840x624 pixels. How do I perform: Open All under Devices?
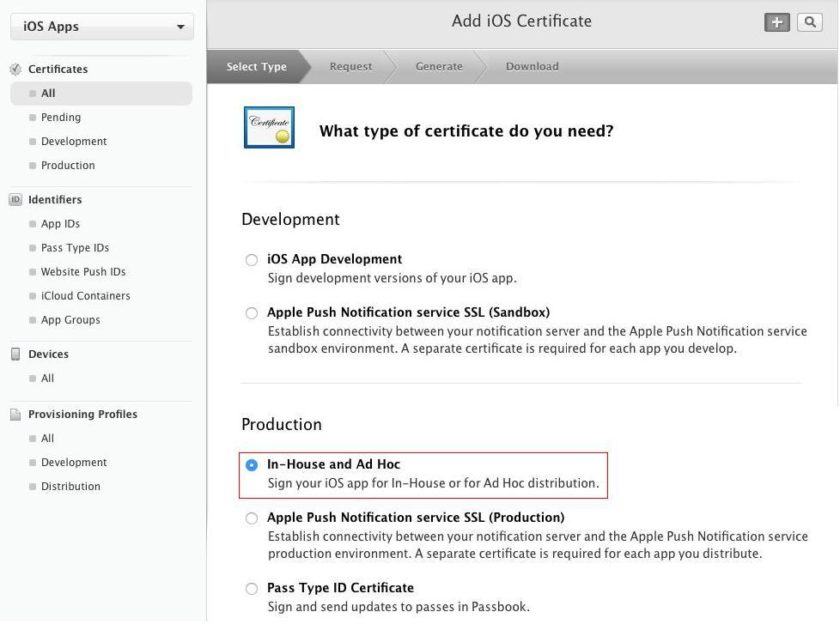(48, 379)
